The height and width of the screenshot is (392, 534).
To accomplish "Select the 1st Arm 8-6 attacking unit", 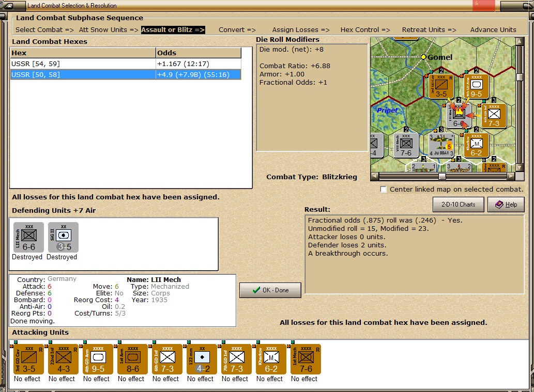I will (x=131, y=359).
